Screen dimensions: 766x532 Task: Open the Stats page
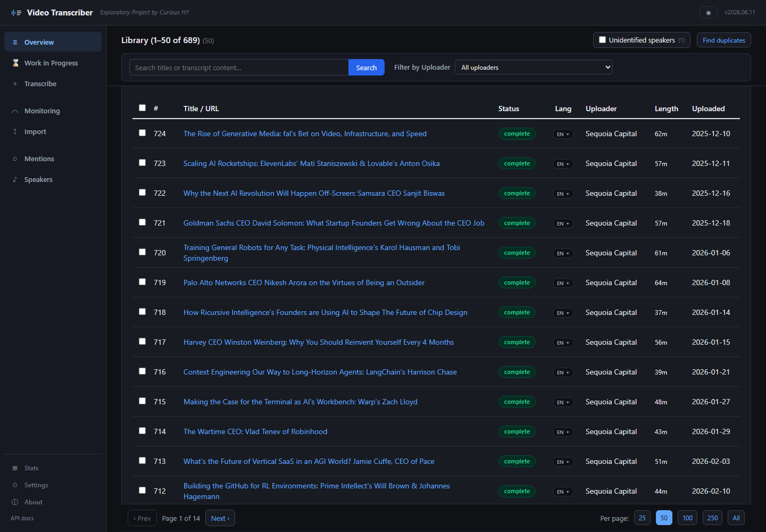tap(53, 468)
